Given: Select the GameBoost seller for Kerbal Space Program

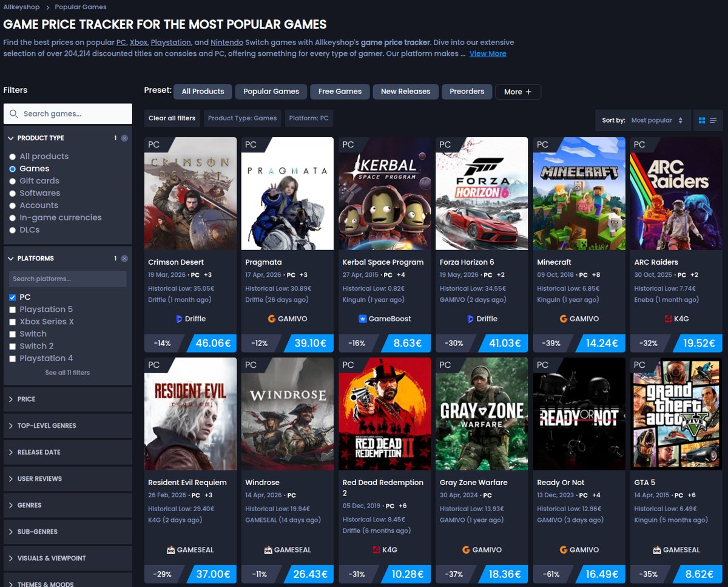Looking at the screenshot, I should click(x=385, y=317).
